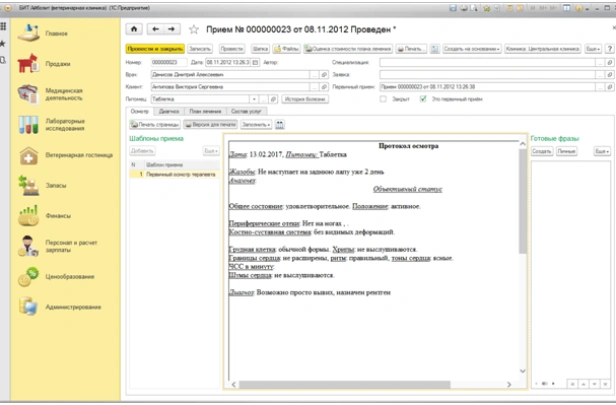Select Первичный осмотр терапевта template row
This screenshot has width=616, height=405.
(x=179, y=174)
